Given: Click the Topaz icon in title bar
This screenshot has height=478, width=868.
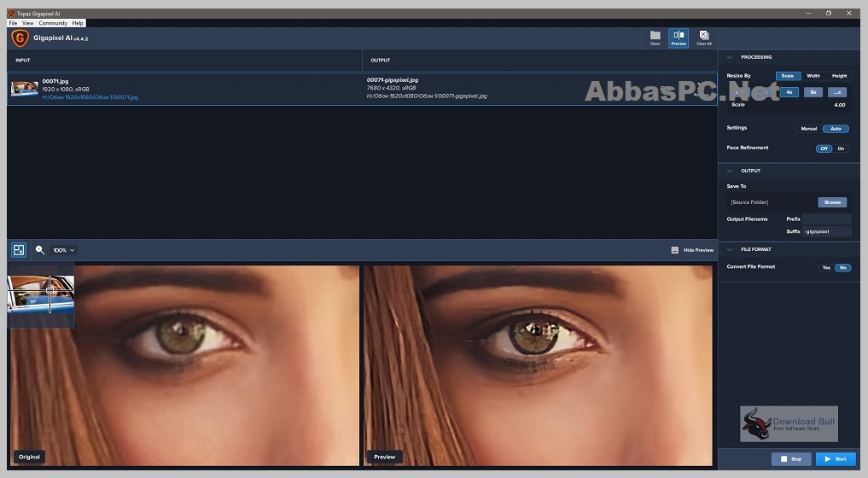Looking at the screenshot, I should coord(11,13).
